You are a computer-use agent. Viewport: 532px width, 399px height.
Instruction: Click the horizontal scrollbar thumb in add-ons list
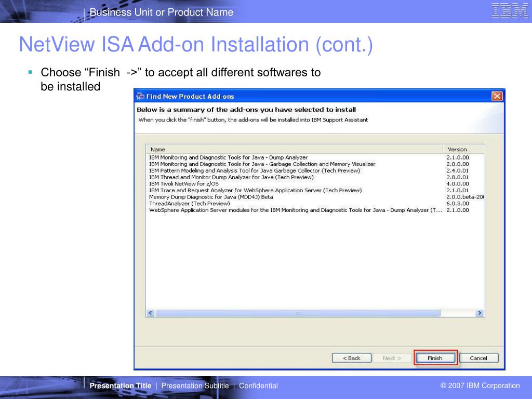pyautogui.click(x=298, y=313)
